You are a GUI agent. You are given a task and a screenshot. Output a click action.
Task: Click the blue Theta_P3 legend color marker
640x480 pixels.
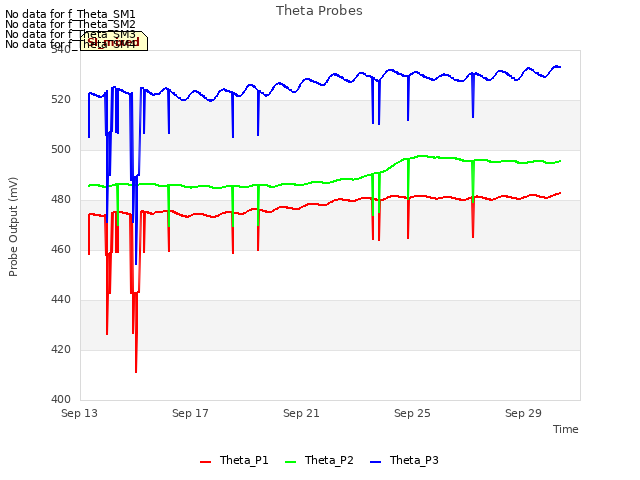(x=375, y=462)
